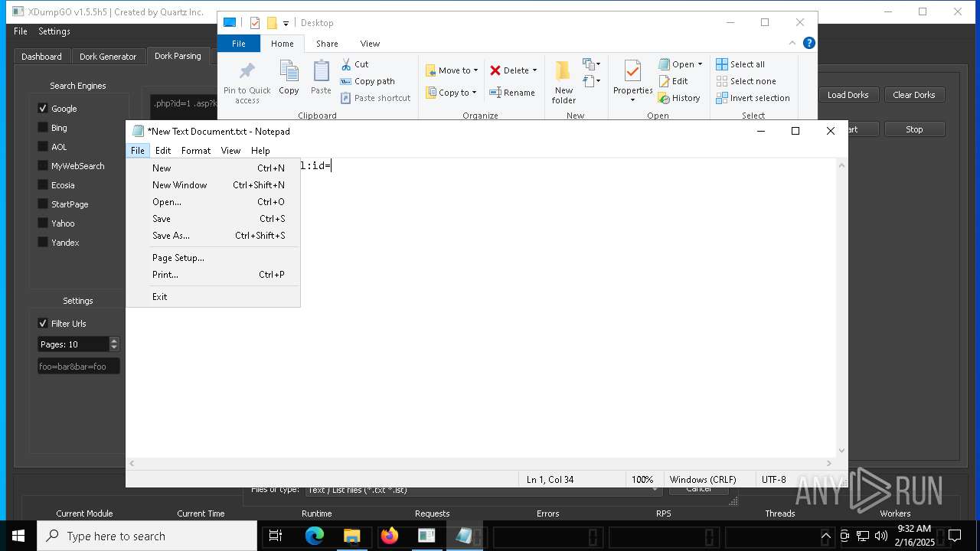This screenshot has height=551, width=980.
Task: Click the Windows search box on taskbar
Action: 147,536
